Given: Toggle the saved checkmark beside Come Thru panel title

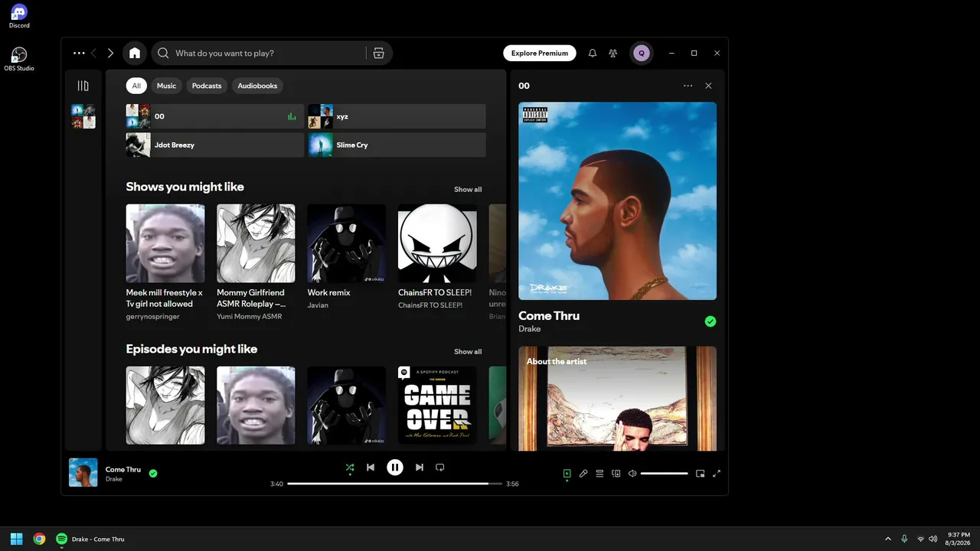Looking at the screenshot, I should tap(710, 321).
